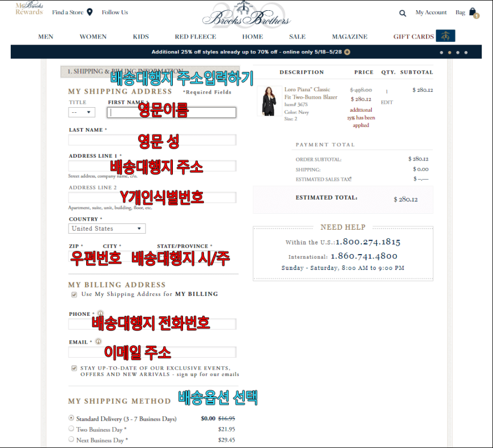Open the MAGAZINE menu

point(350,37)
